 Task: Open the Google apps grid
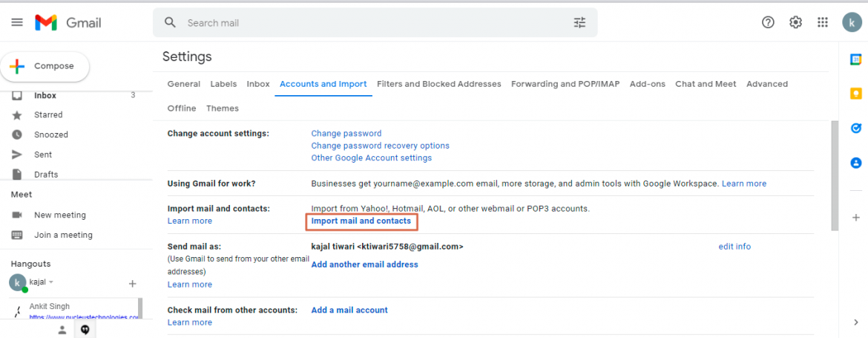click(x=823, y=22)
